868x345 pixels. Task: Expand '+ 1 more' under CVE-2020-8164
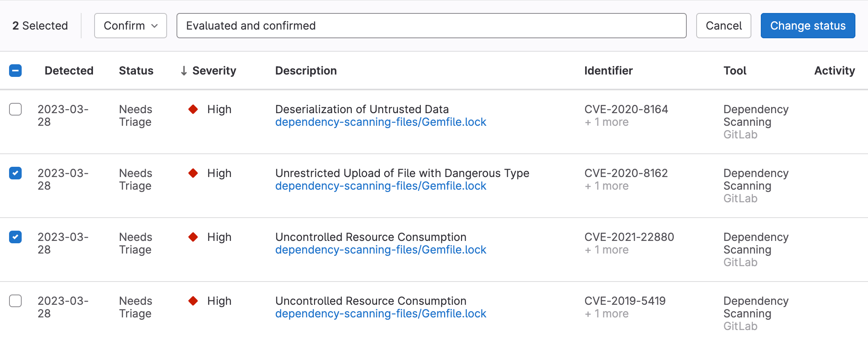(606, 122)
